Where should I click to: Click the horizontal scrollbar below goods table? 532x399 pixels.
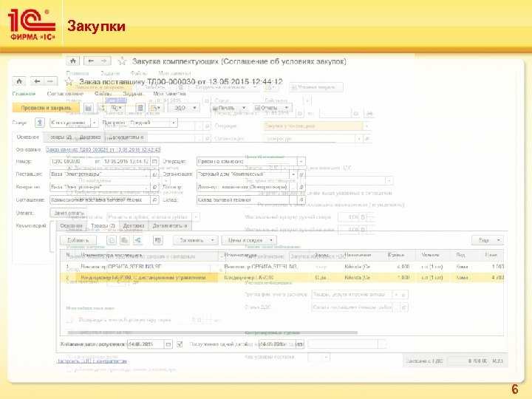[x=212, y=332]
